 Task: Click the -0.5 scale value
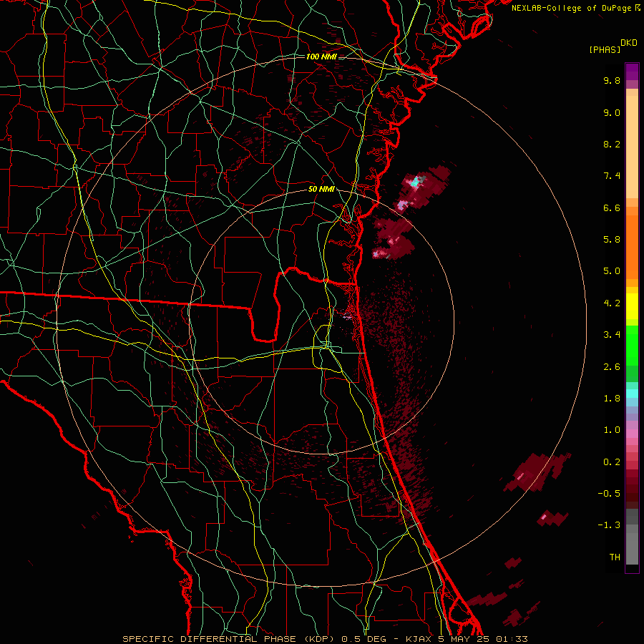pos(609,494)
